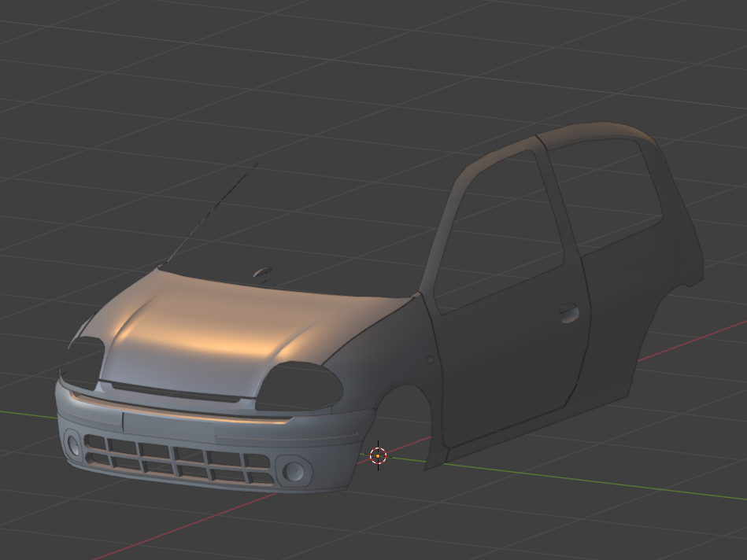747x560 pixels.
Task: Select the car's door handle
Action: (x=569, y=312)
